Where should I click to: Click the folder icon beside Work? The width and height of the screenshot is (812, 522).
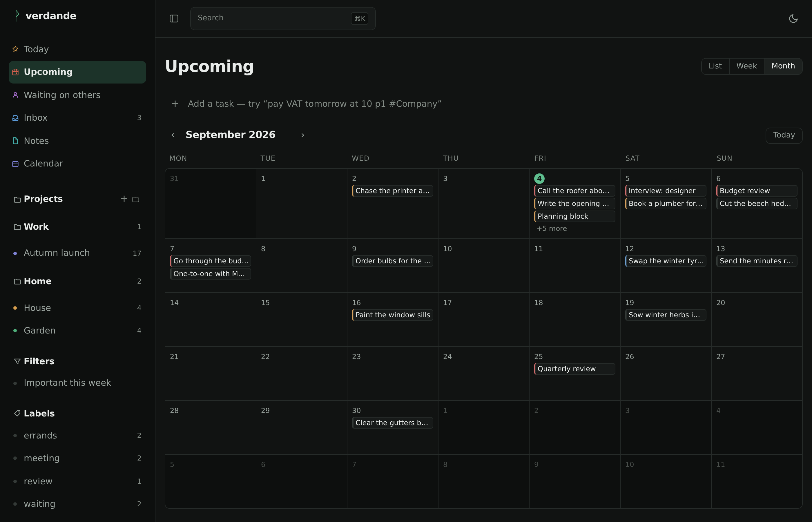tap(17, 227)
